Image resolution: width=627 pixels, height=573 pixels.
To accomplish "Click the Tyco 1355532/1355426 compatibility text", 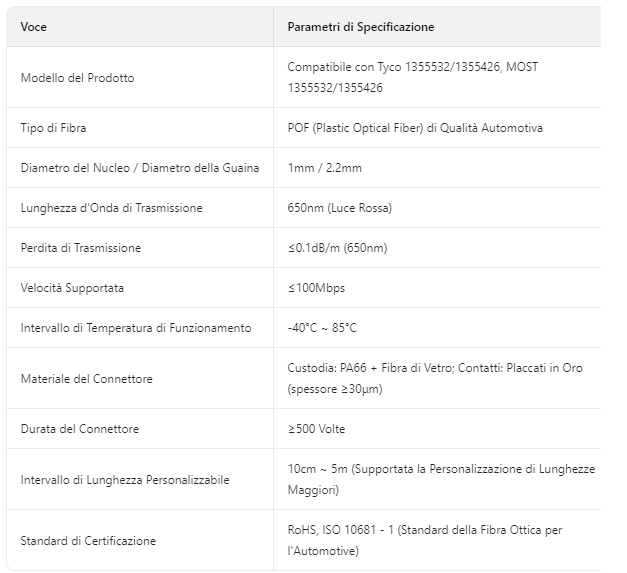I will click(x=413, y=67).
